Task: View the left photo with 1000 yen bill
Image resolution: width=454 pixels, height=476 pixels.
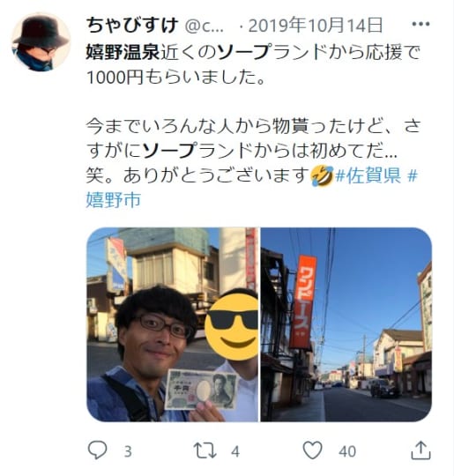Action: (x=173, y=324)
